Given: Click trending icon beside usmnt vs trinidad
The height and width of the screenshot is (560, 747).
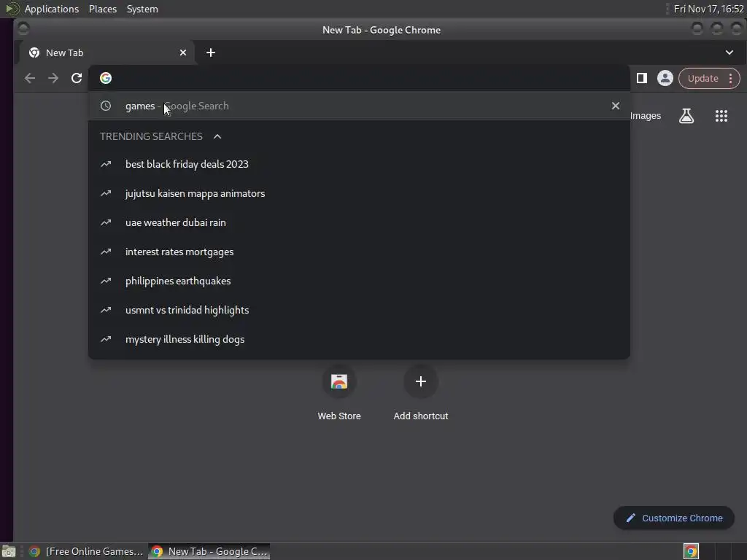Looking at the screenshot, I should pyautogui.click(x=106, y=310).
